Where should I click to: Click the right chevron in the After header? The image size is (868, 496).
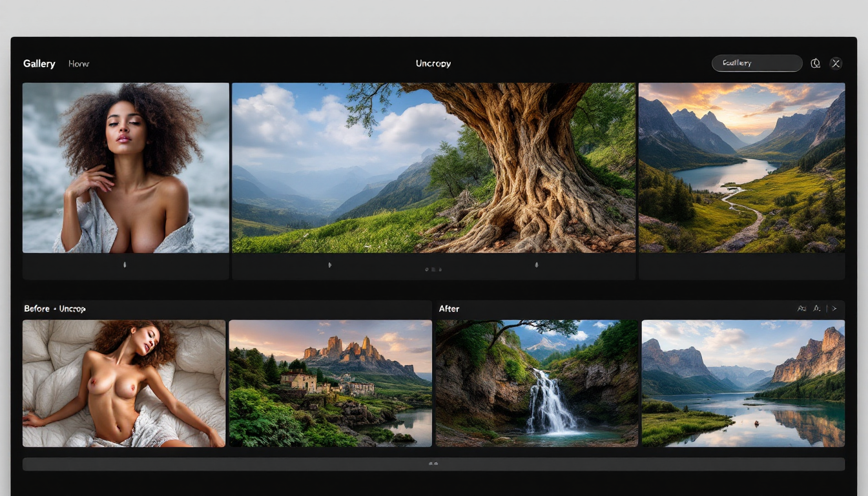click(834, 309)
